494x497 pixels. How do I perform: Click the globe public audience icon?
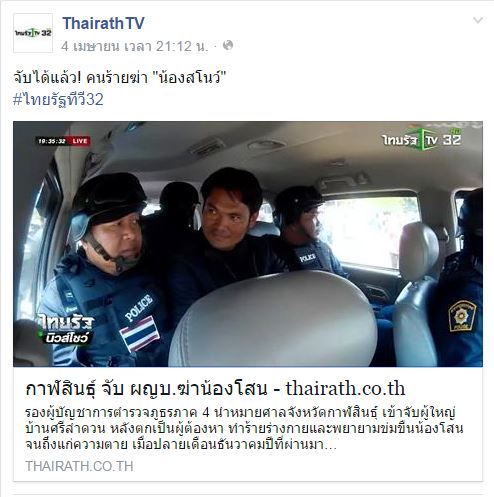point(228,45)
